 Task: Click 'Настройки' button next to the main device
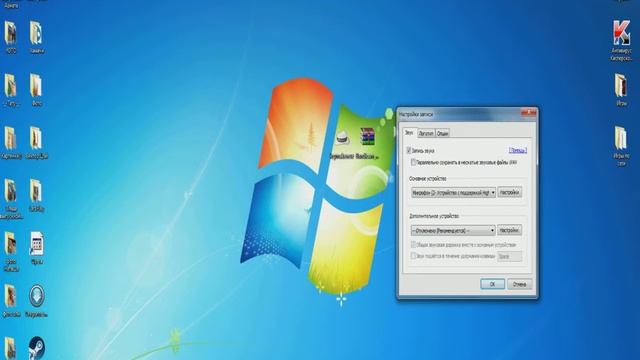(x=509, y=192)
